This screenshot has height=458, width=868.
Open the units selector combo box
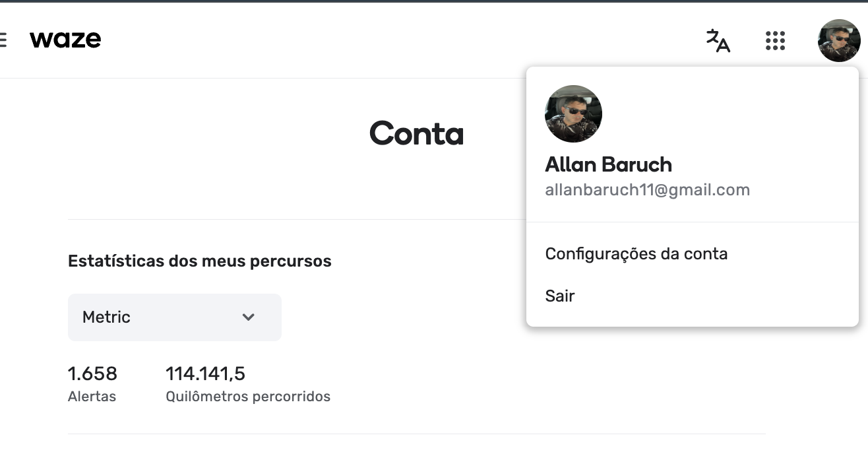coord(175,317)
